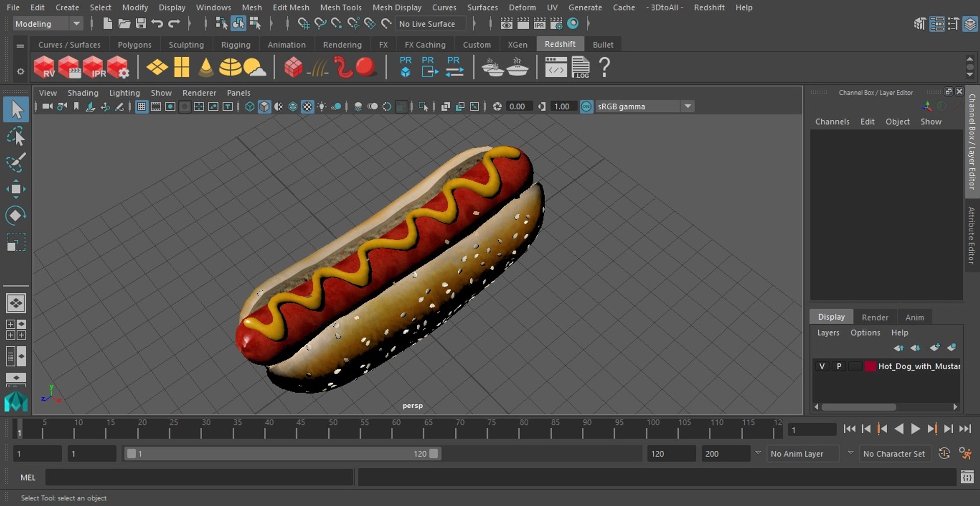
Task: Click the Save scene icon
Action: pyautogui.click(x=141, y=23)
